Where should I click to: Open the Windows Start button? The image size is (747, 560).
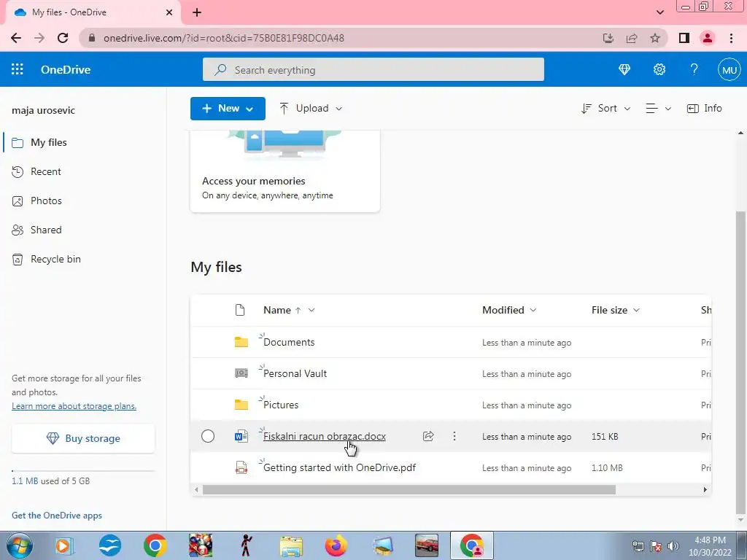(x=18, y=545)
